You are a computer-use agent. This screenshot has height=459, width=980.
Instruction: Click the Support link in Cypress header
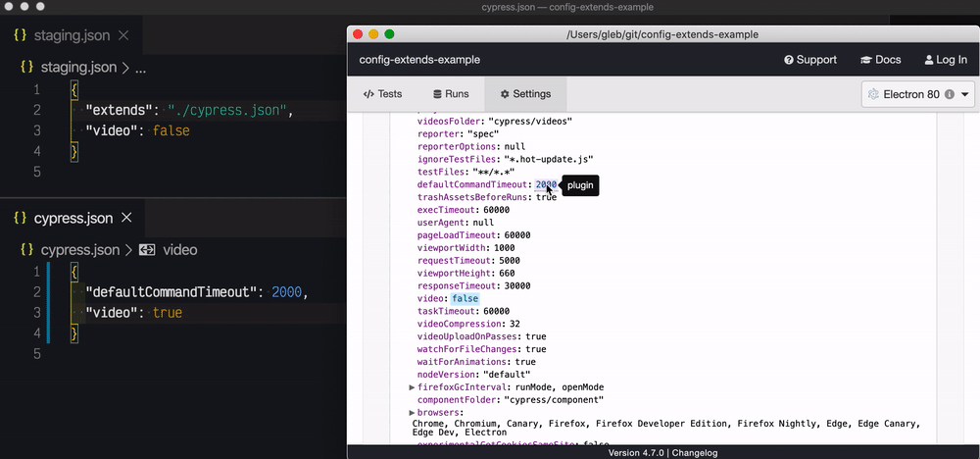(x=810, y=60)
